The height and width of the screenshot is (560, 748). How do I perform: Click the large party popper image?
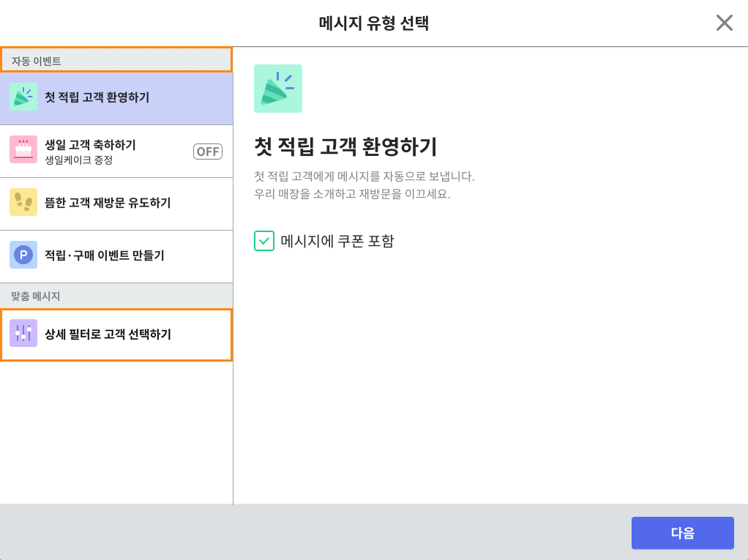pyautogui.click(x=278, y=89)
